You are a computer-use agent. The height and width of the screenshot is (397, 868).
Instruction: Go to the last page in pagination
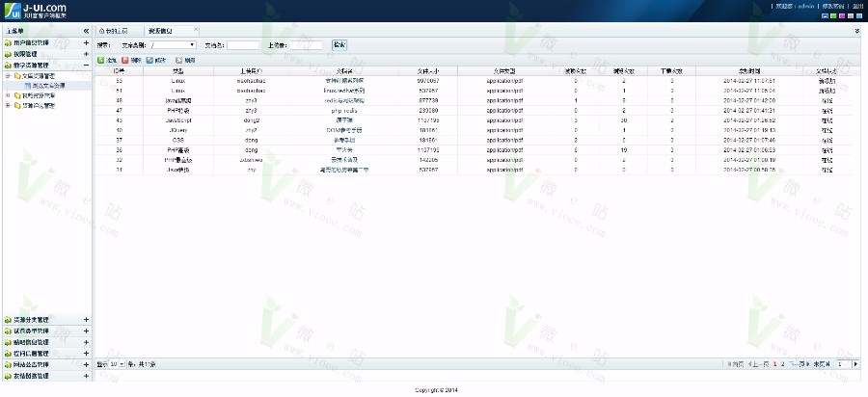(x=822, y=364)
